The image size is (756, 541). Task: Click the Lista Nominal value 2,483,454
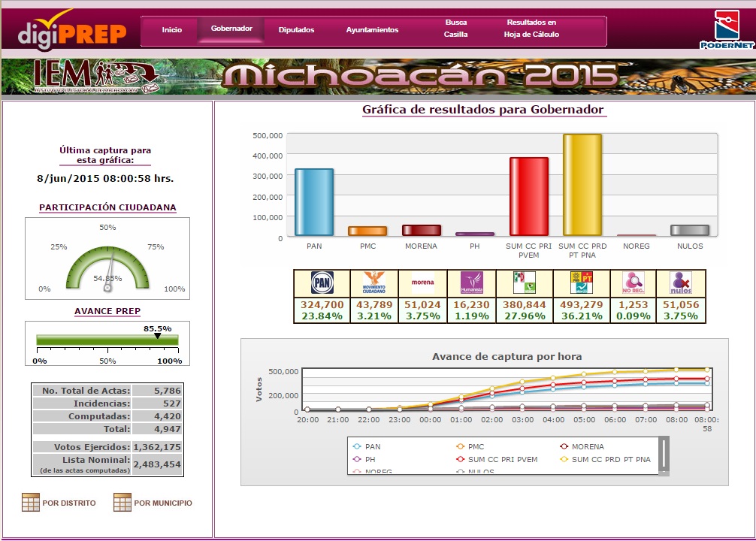point(157,464)
